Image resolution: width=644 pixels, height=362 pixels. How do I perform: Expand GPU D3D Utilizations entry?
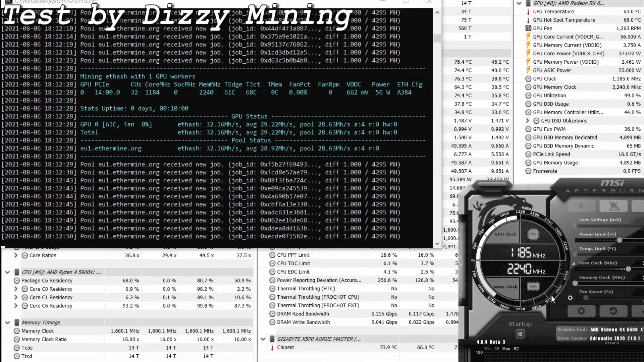527,121
